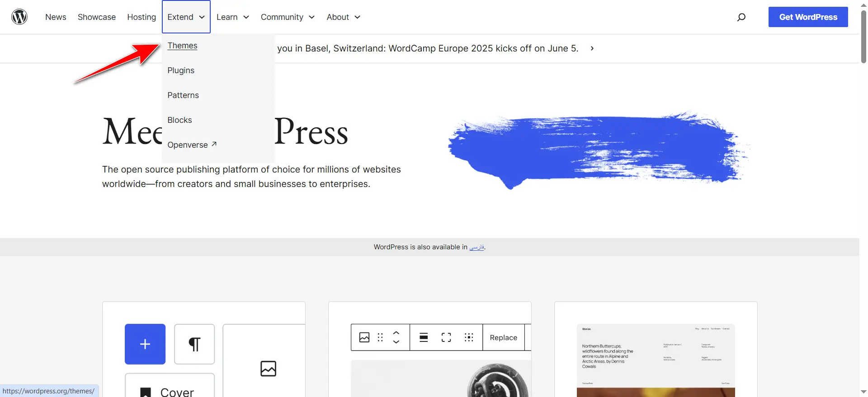Click the Get WordPress button
The width and height of the screenshot is (868, 397).
coord(808,17)
